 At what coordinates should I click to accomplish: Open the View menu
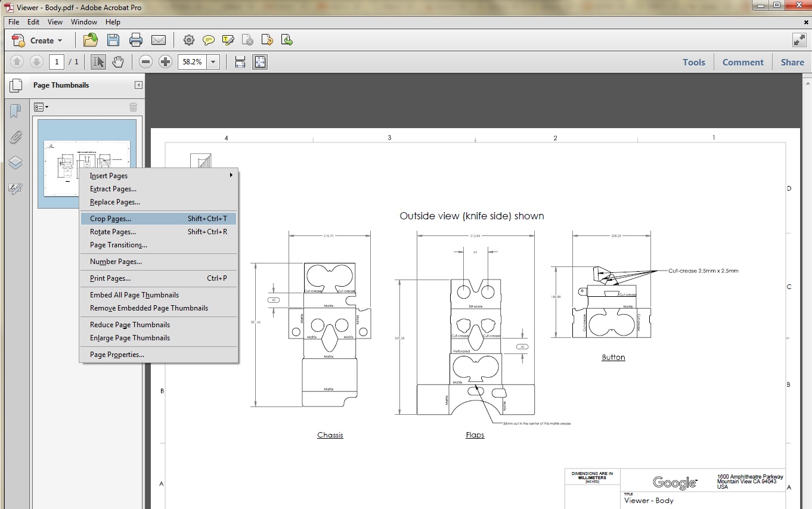pos(55,22)
